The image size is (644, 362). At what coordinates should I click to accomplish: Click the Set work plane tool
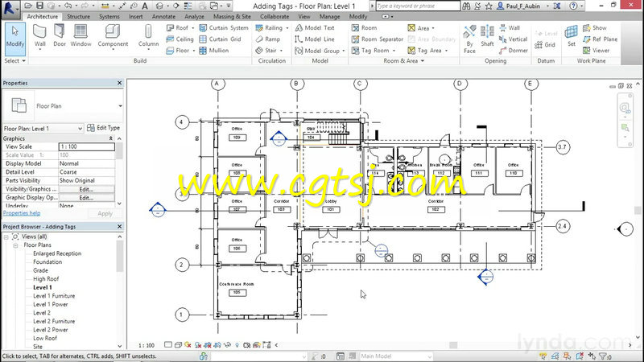[x=572, y=36]
